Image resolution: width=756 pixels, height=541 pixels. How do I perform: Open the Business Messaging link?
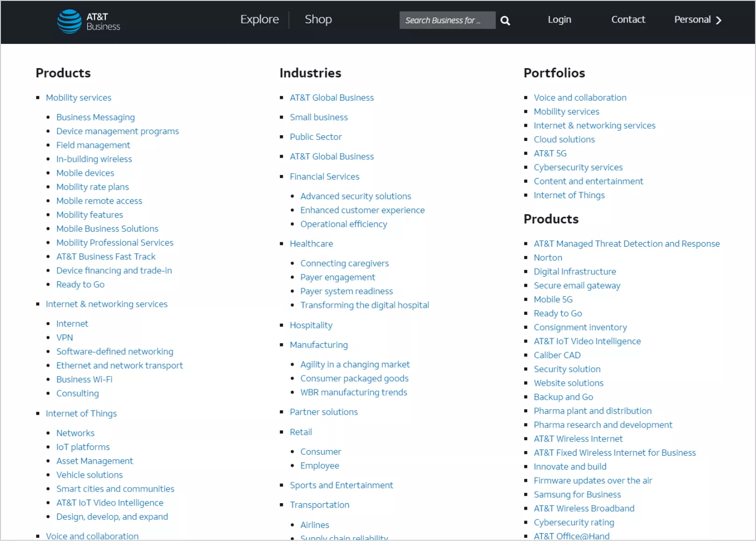tap(96, 117)
